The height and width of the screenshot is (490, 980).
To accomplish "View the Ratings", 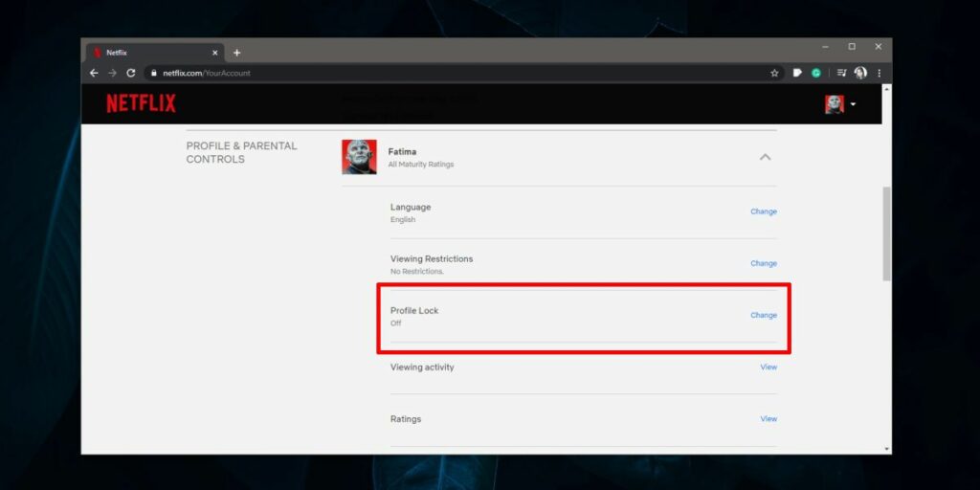I will click(768, 419).
